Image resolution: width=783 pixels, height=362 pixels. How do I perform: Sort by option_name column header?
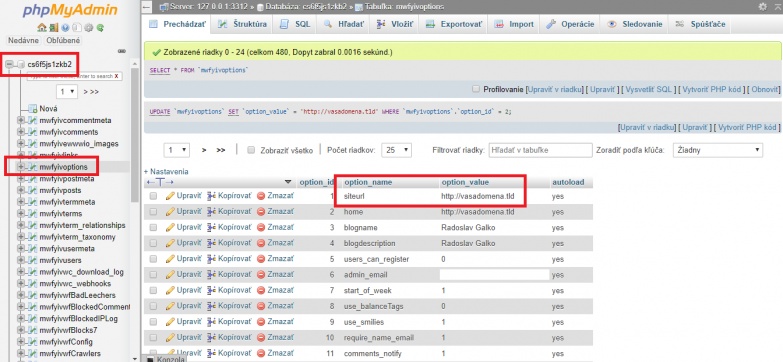(369, 182)
